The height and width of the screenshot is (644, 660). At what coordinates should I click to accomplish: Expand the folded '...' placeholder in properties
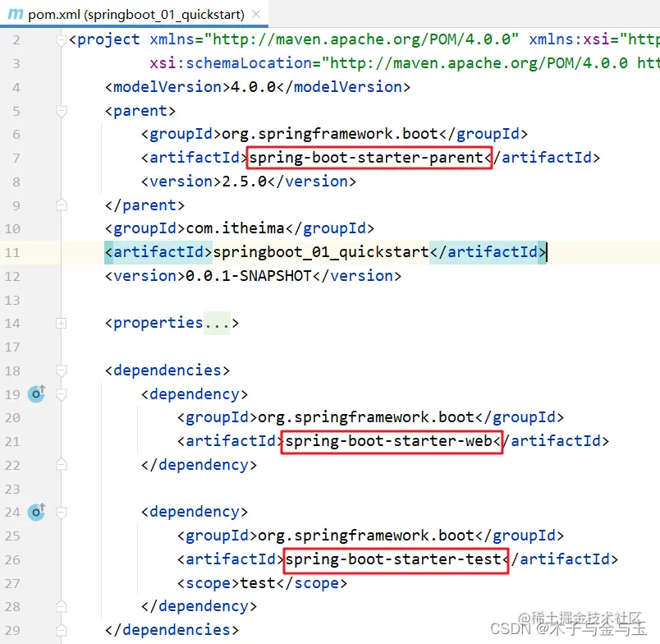click(217, 323)
